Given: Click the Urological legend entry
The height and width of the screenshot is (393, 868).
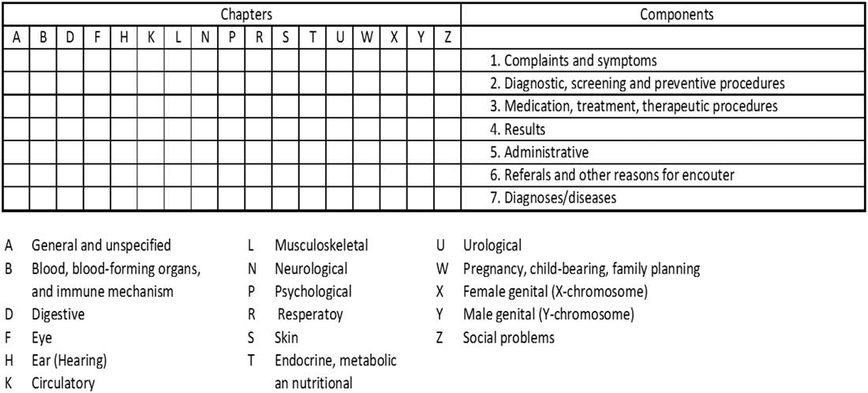Looking at the screenshot, I should 492,245.
